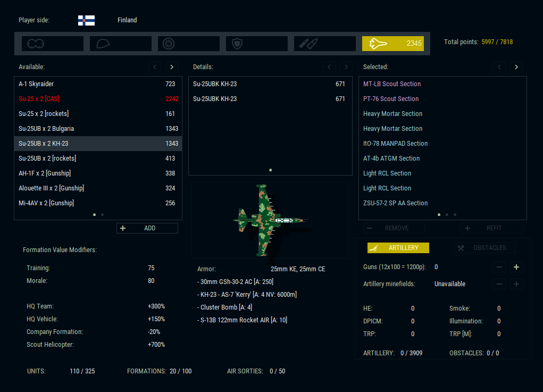Increase Guns count with plus button
This screenshot has width=543, height=392.
(516, 267)
